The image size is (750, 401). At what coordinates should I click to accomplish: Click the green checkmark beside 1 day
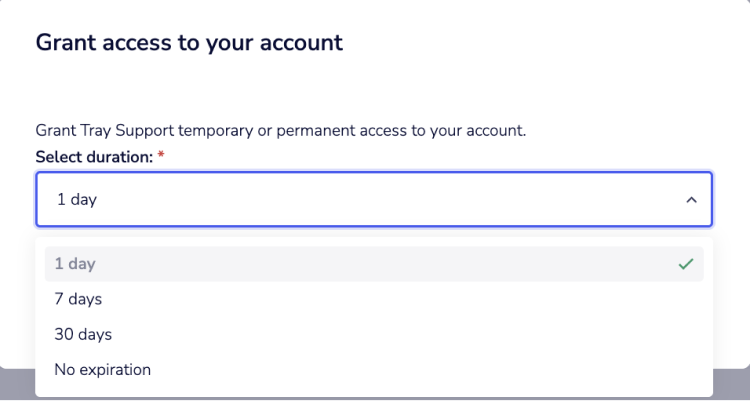coord(685,264)
